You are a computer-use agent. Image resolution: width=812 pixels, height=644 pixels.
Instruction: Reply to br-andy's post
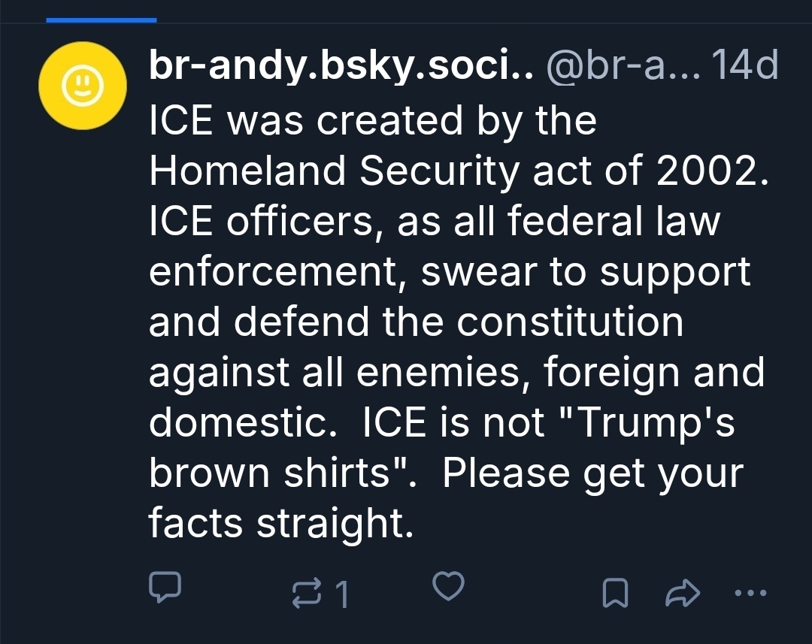pos(165,588)
